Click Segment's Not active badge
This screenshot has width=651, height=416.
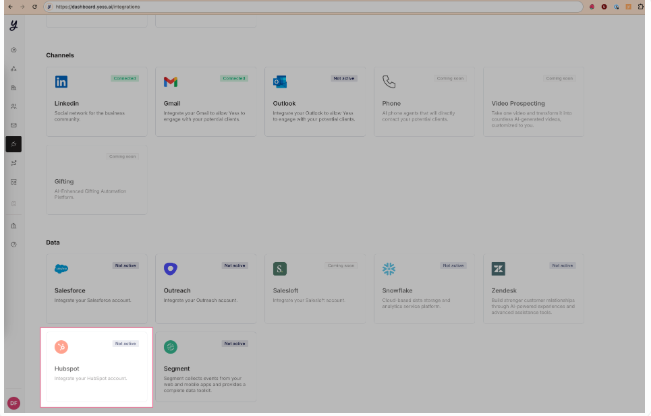click(x=235, y=343)
